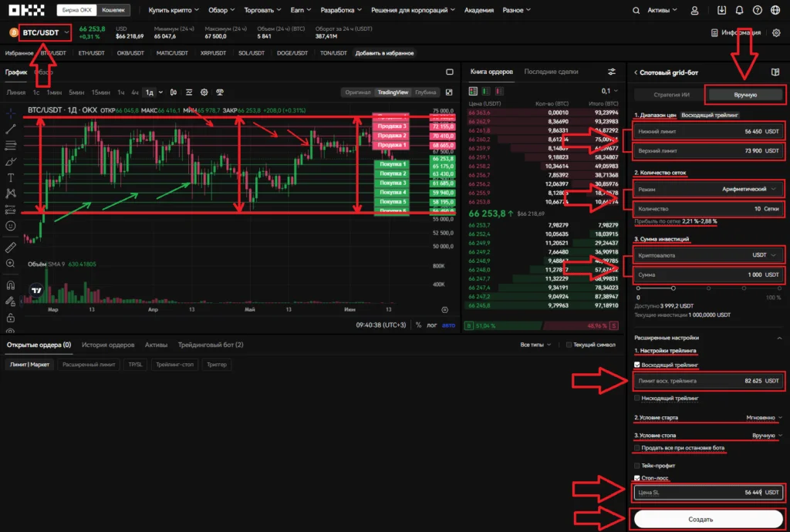The width and height of the screenshot is (790, 532).
Task: Go back from Спотовый grid-бот panel
Action: pyautogui.click(x=636, y=72)
